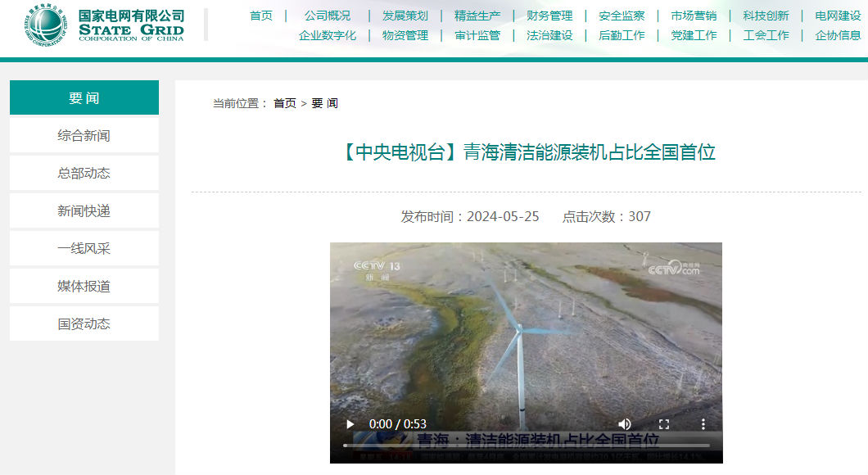Open 企业数字化 menu item
Screen dimensions: 868x475
coord(328,35)
